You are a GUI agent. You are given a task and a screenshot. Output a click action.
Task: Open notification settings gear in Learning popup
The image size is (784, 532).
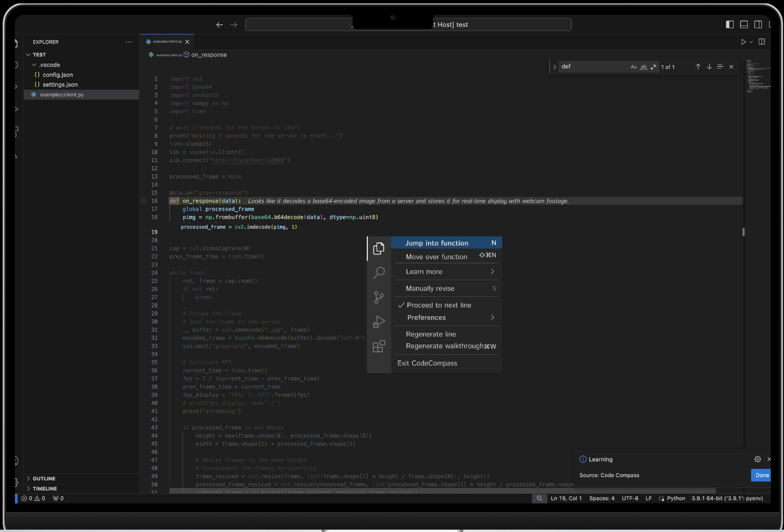758,459
